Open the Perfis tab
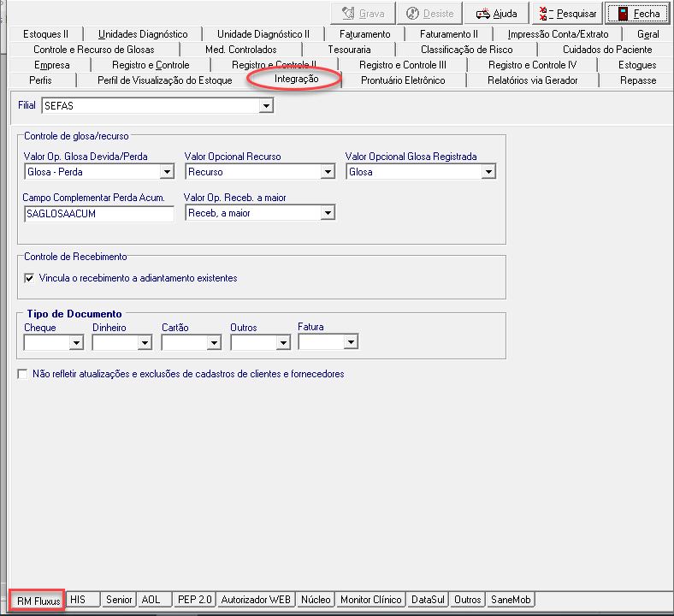This screenshot has height=616, width=674. [40, 80]
